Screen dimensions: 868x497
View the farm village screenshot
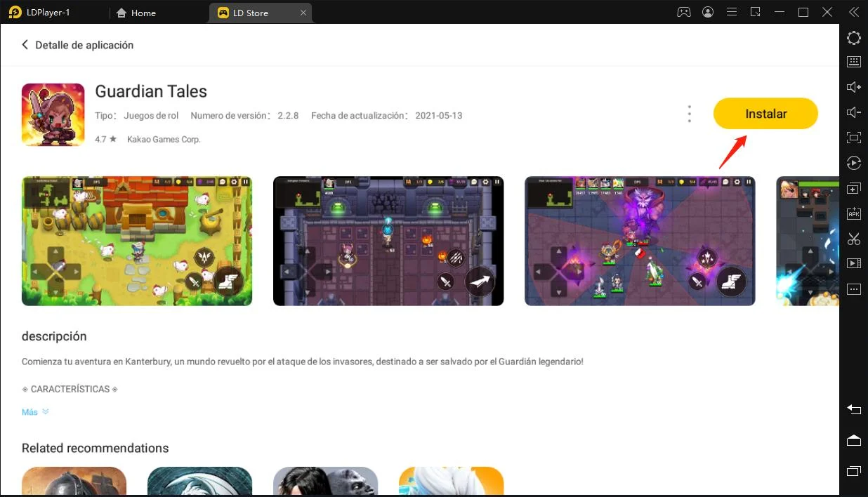tap(137, 241)
